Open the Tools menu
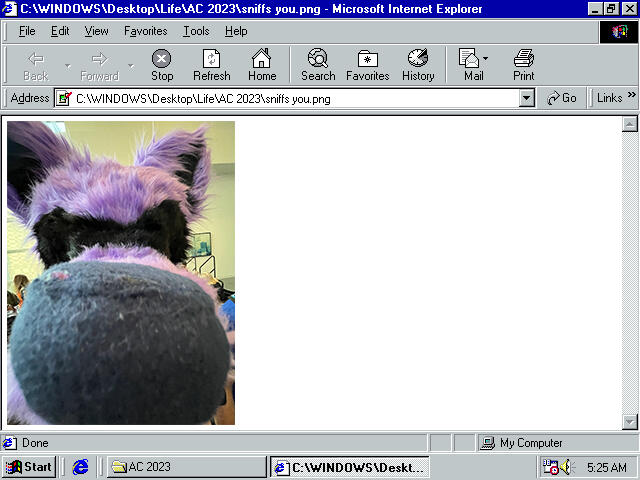The width and height of the screenshot is (640, 480). 196,31
